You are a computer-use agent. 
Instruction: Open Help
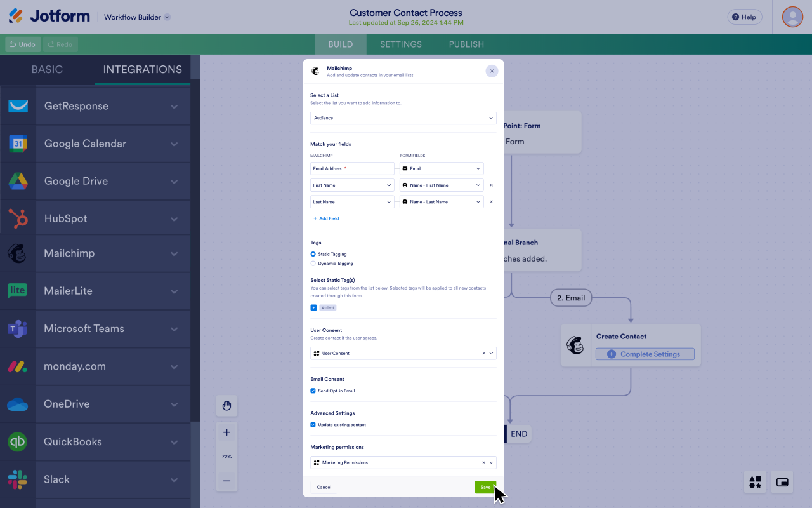tap(745, 17)
